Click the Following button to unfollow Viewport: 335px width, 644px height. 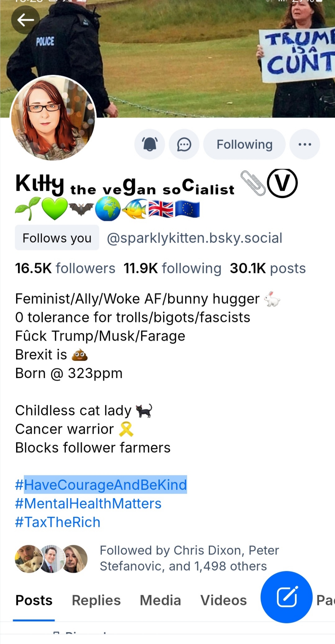[244, 144]
